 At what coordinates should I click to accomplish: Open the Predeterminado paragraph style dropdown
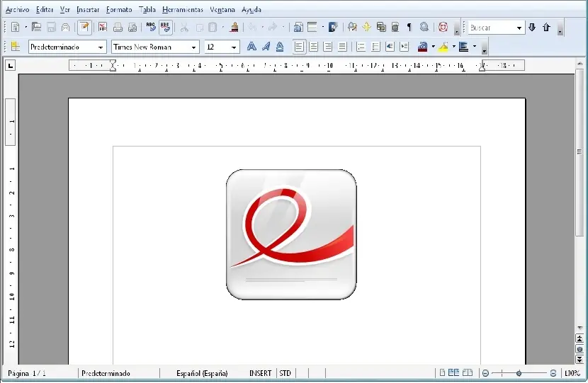point(101,47)
